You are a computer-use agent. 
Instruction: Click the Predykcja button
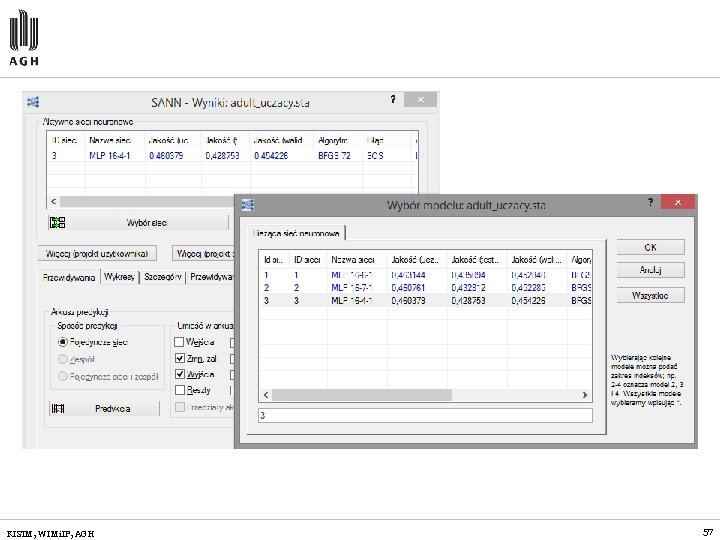(x=105, y=408)
